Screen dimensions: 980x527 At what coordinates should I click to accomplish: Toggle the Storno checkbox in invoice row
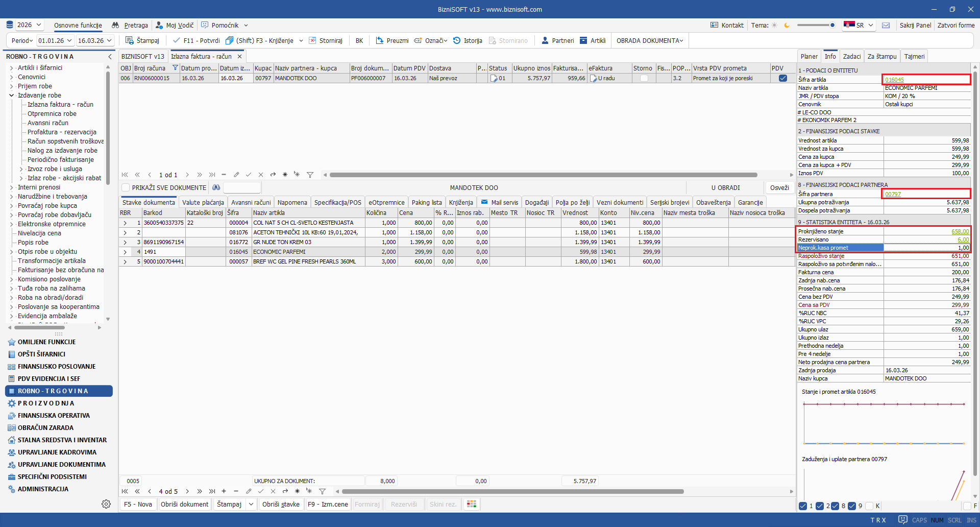click(644, 78)
